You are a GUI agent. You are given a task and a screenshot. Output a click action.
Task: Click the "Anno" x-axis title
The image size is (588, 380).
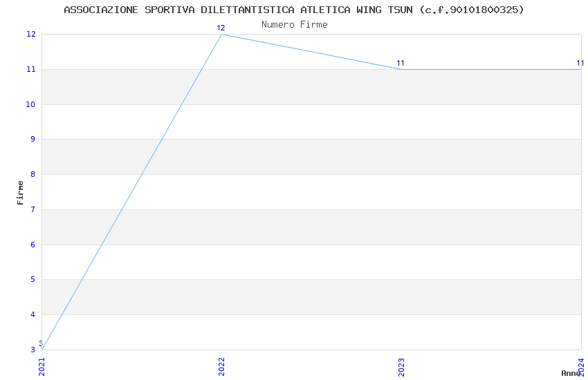point(570,373)
